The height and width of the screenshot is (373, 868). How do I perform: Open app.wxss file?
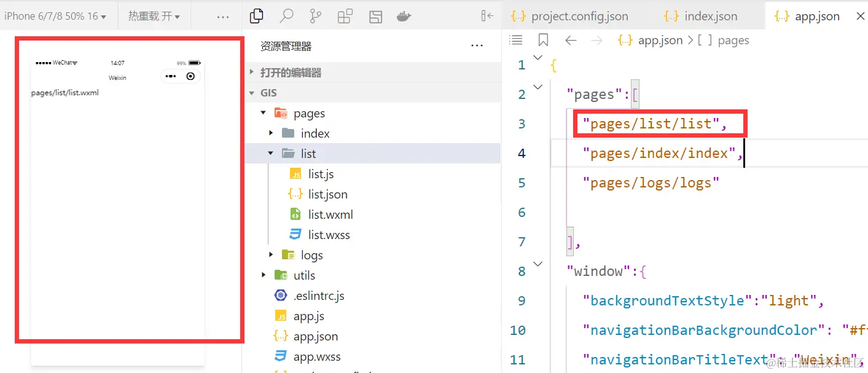(317, 356)
